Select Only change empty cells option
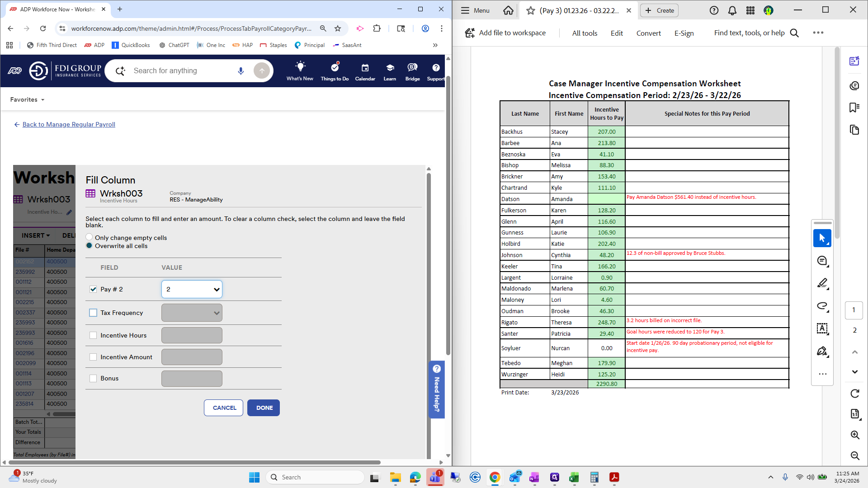The image size is (868, 488). [x=89, y=237]
